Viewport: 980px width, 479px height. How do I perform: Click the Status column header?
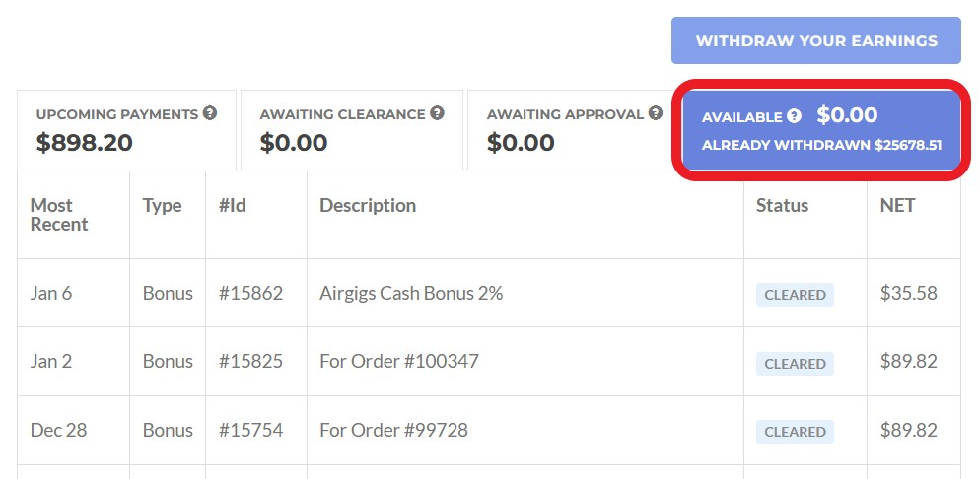782,205
